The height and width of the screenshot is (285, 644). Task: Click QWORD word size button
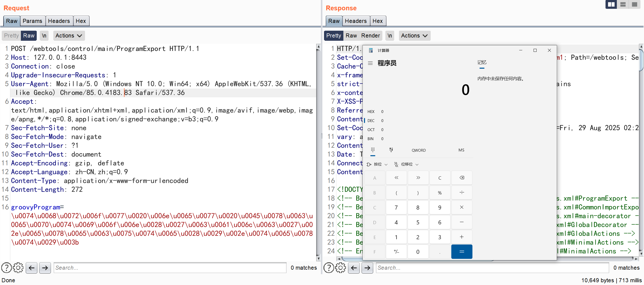click(419, 150)
